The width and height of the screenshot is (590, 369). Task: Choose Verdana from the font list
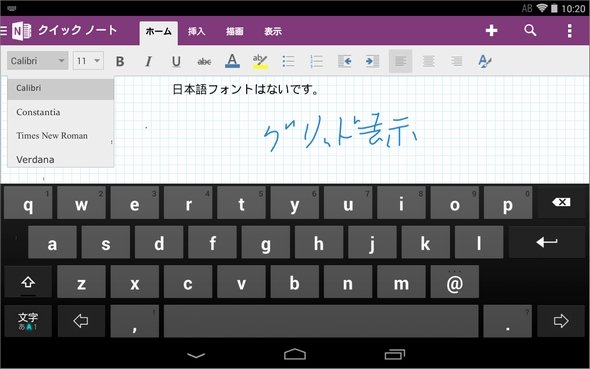pos(61,159)
